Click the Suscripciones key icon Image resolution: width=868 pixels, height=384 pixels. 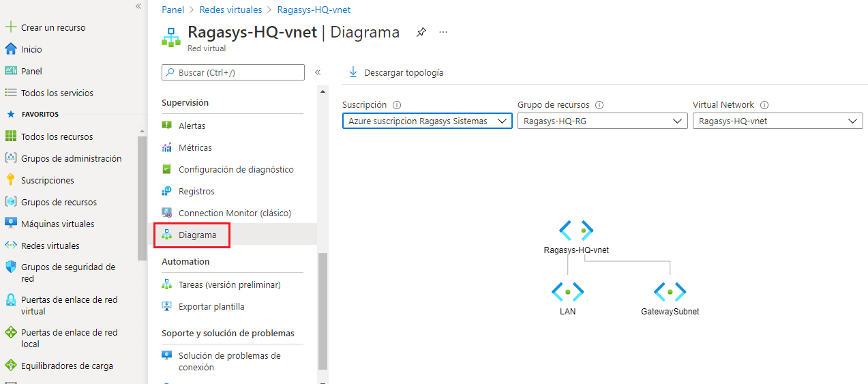click(10, 180)
